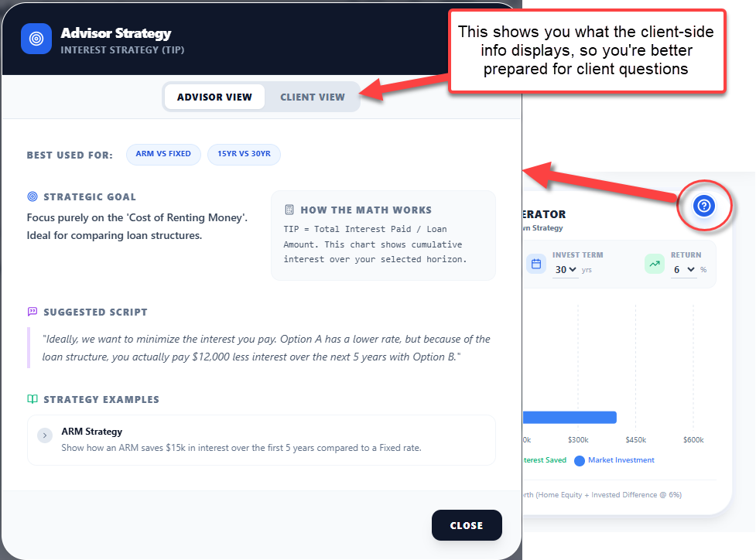The height and width of the screenshot is (560, 756).
Task: Click the Strategic Goal target icon
Action: 32,196
